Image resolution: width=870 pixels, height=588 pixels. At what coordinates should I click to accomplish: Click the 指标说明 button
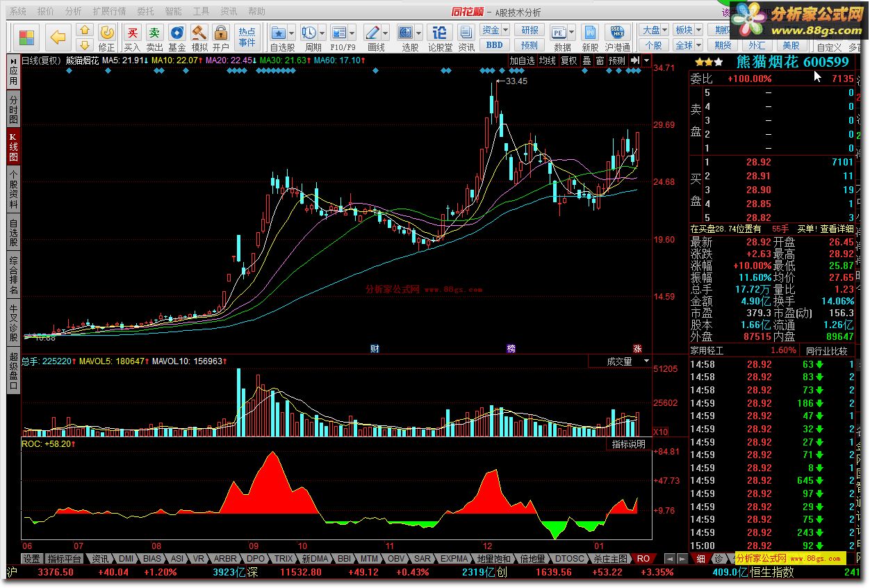pyautogui.click(x=629, y=444)
